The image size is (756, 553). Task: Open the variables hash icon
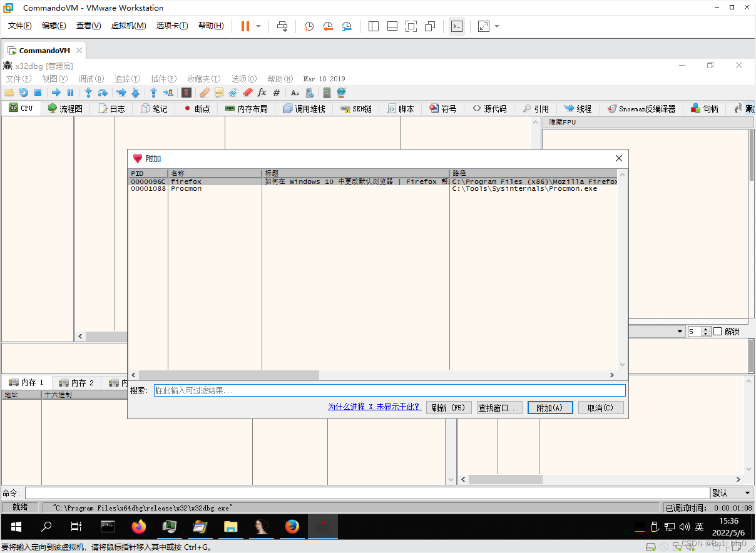coord(277,93)
